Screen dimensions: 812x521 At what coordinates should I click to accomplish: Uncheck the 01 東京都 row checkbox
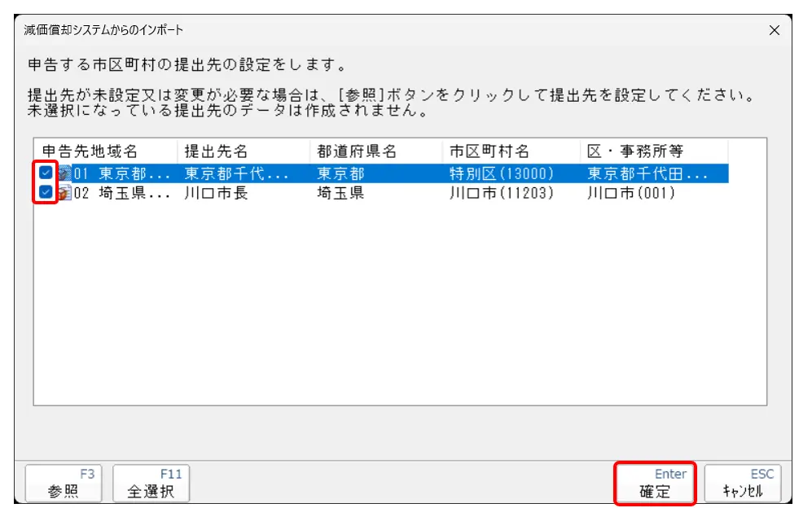[x=46, y=173]
